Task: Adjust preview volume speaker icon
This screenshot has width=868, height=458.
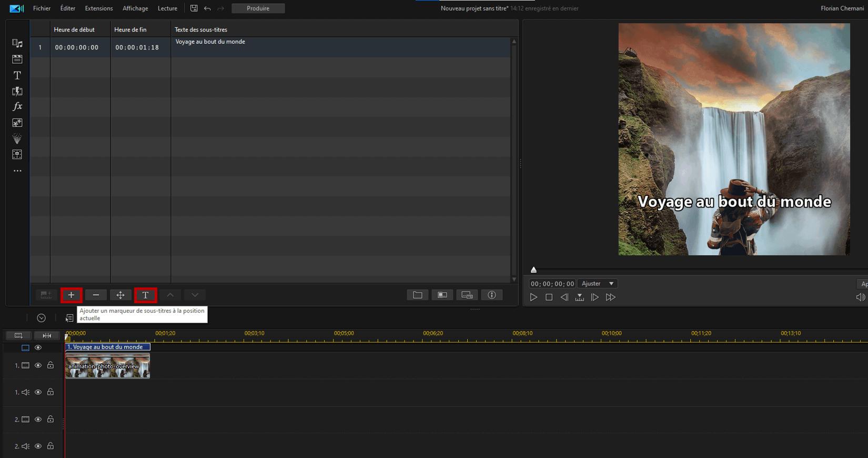Action: [861, 297]
